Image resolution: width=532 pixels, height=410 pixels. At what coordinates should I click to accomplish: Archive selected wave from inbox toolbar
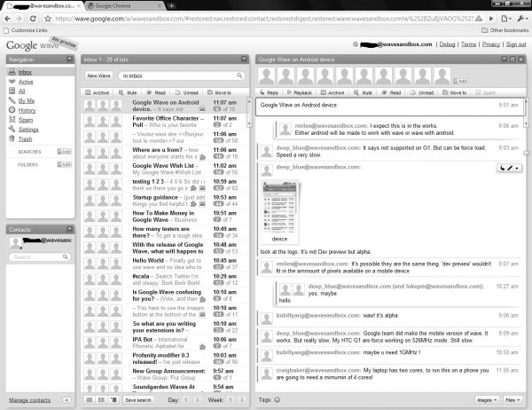click(x=98, y=92)
